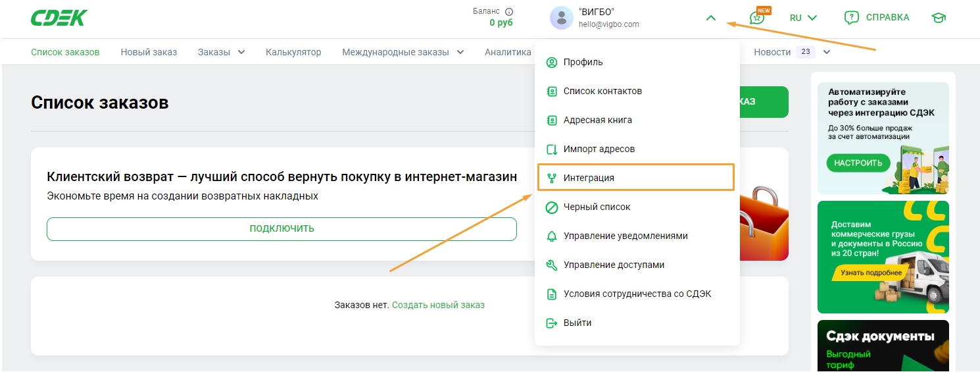Screen dimensions: 980x372
Task: Click the CDEK logo
Action: 59,18
